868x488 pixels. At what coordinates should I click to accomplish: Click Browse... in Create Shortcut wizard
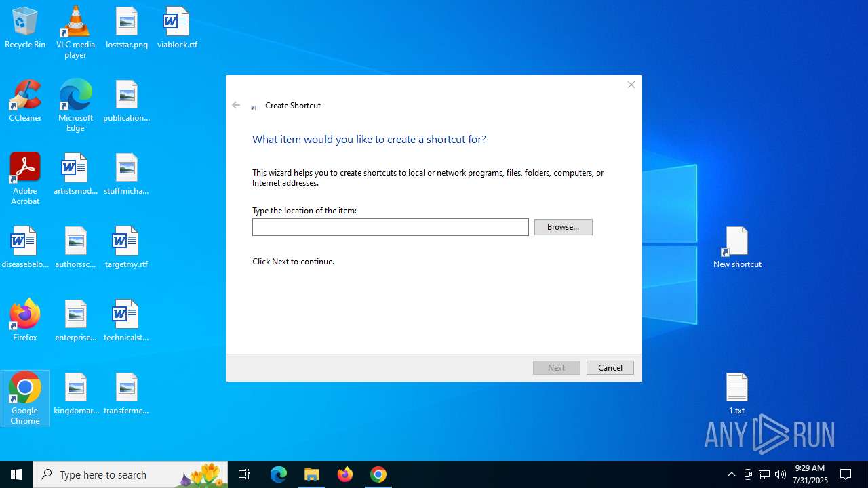(564, 227)
